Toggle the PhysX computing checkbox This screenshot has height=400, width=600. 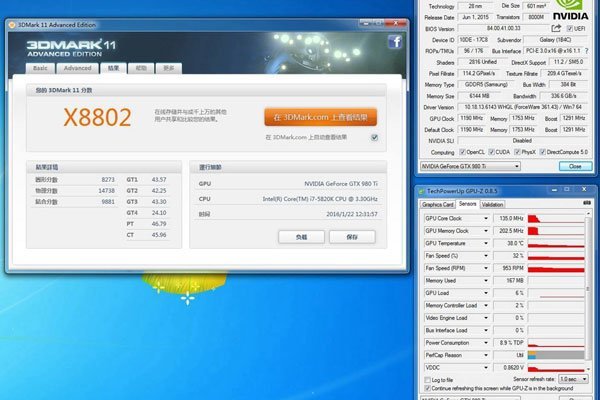[x=517, y=152]
